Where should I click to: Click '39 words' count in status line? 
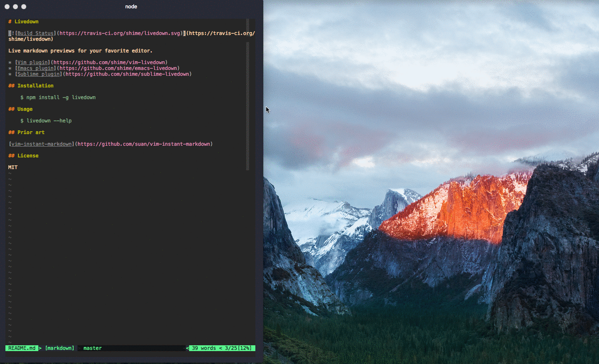204,348
